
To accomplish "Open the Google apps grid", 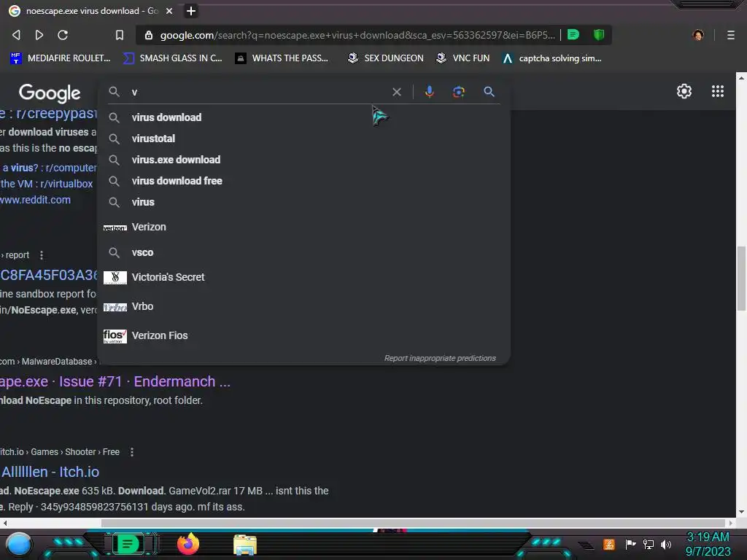I will click(718, 91).
